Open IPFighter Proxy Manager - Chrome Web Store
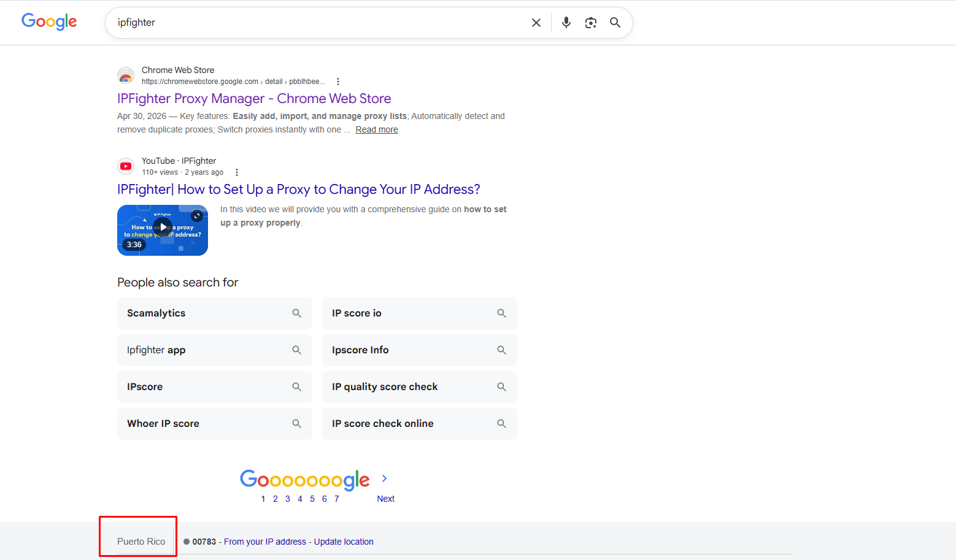Screen dimensions: 956x560 [254, 99]
